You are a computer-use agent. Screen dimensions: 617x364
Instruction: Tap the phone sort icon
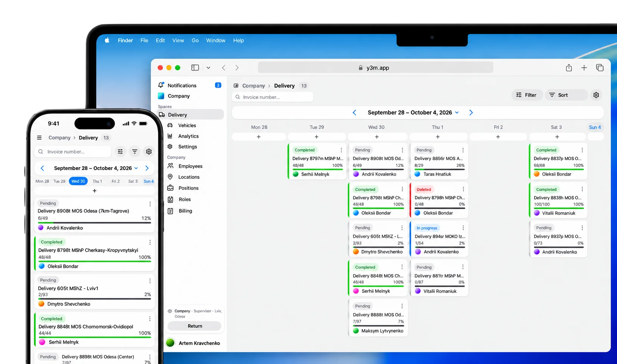tap(135, 151)
